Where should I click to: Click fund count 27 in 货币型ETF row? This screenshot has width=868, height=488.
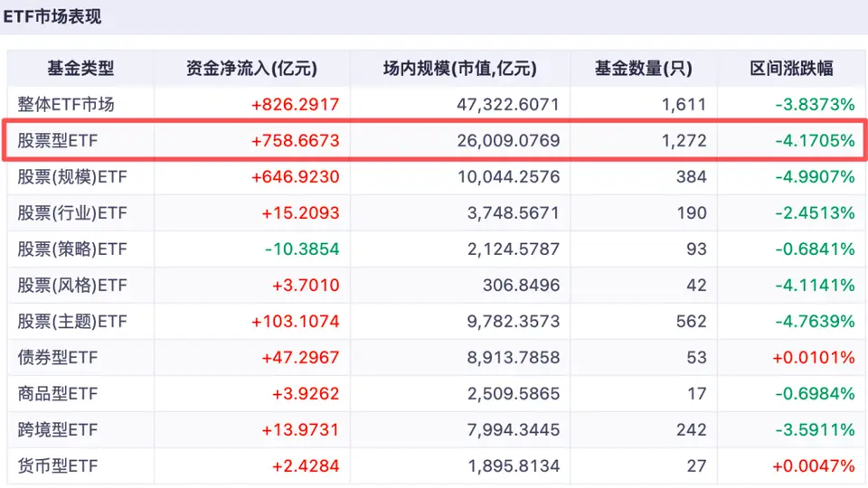click(696, 466)
